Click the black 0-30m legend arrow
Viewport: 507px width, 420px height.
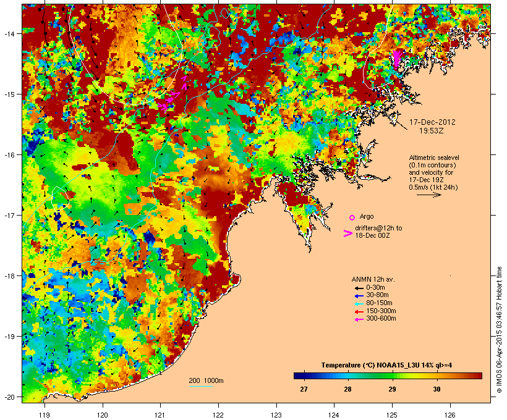pyautogui.click(x=359, y=288)
